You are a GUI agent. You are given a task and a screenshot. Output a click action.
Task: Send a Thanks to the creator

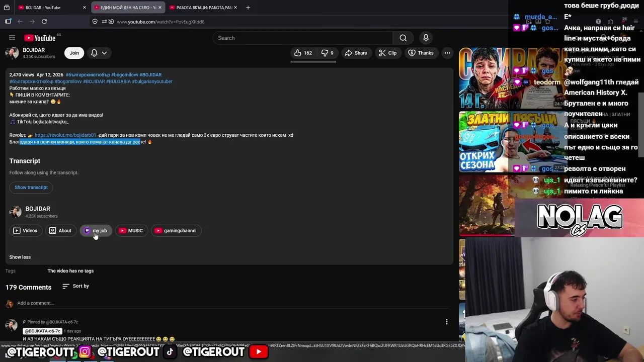pyautogui.click(x=421, y=53)
